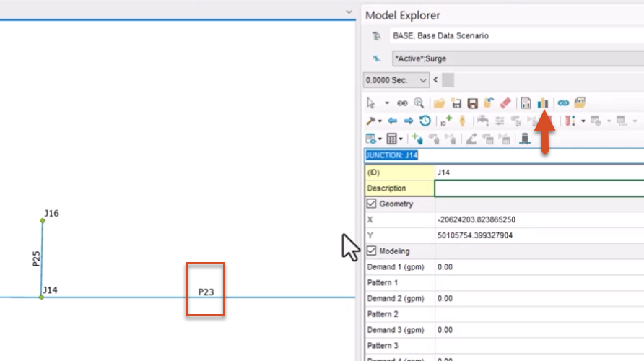Screen dimensions: 644x361
Task: Click the dark server tower icon
Action: click(x=525, y=139)
